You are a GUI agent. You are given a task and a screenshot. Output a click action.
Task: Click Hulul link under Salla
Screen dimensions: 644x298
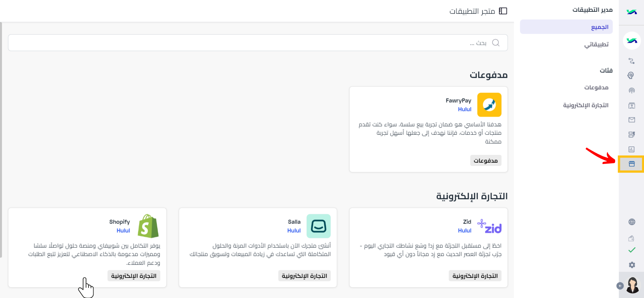(x=294, y=231)
